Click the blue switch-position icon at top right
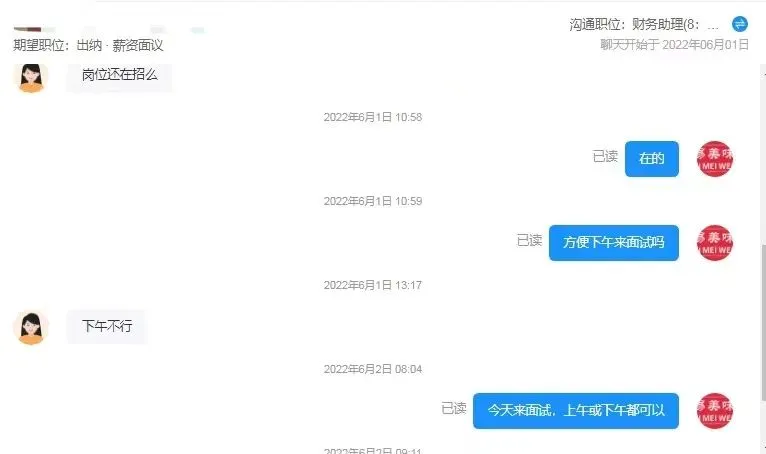Viewport: 766px width, 454px height. coord(740,24)
